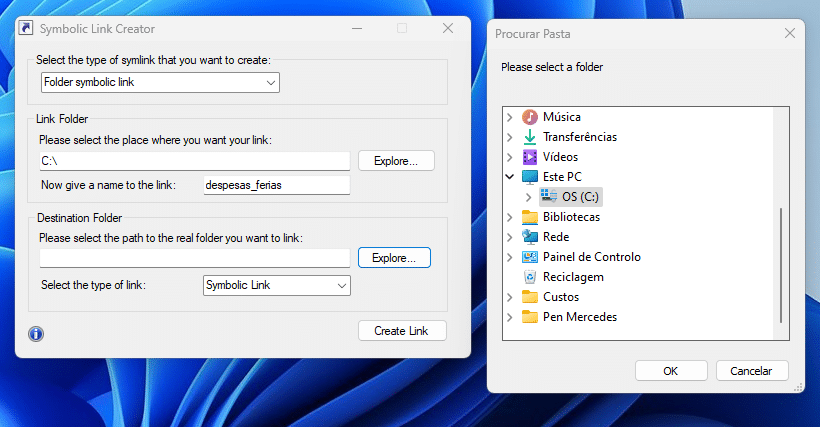Select the 'Pen Mercedes' tree label
The height and width of the screenshot is (427, 820).
pyautogui.click(x=580, y=317)
